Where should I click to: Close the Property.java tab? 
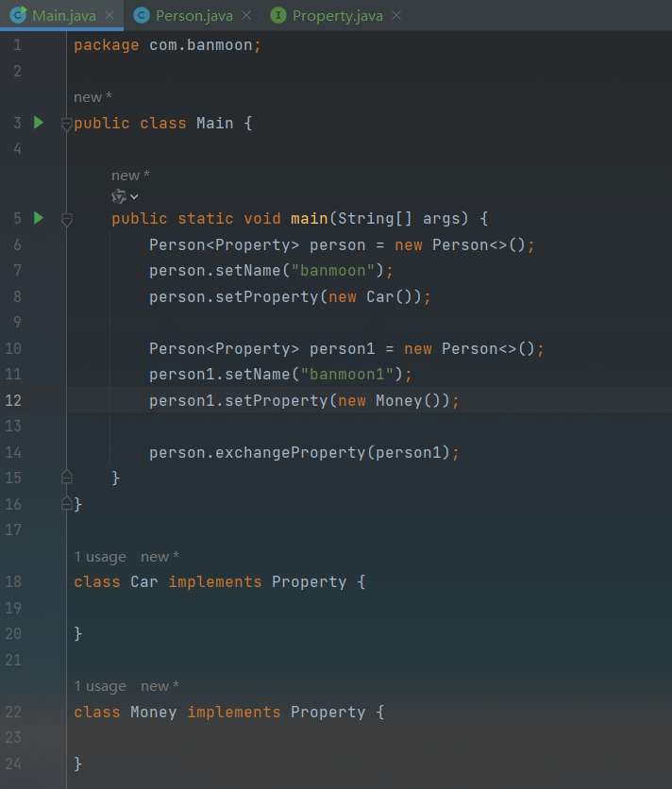pos(396,16)
